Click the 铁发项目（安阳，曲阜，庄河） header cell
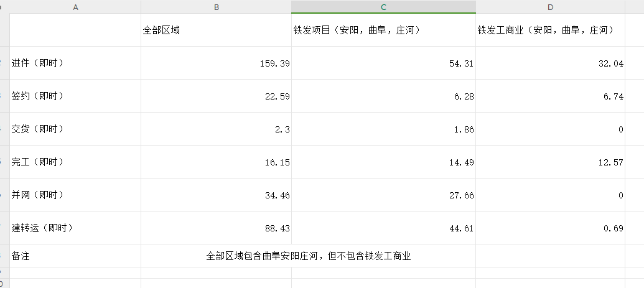This screenshot has width=644, height=288. coord(384,30)
